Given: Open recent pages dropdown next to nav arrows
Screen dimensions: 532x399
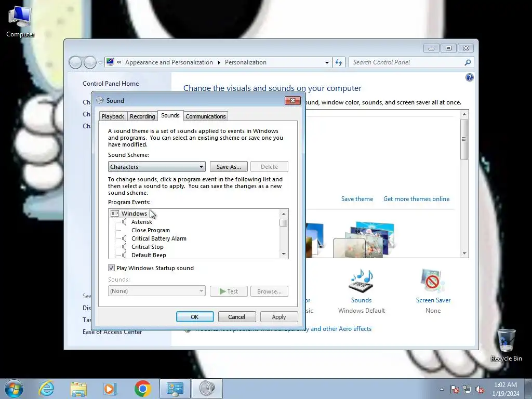Looking at the screenshot, I should point(100,63).
